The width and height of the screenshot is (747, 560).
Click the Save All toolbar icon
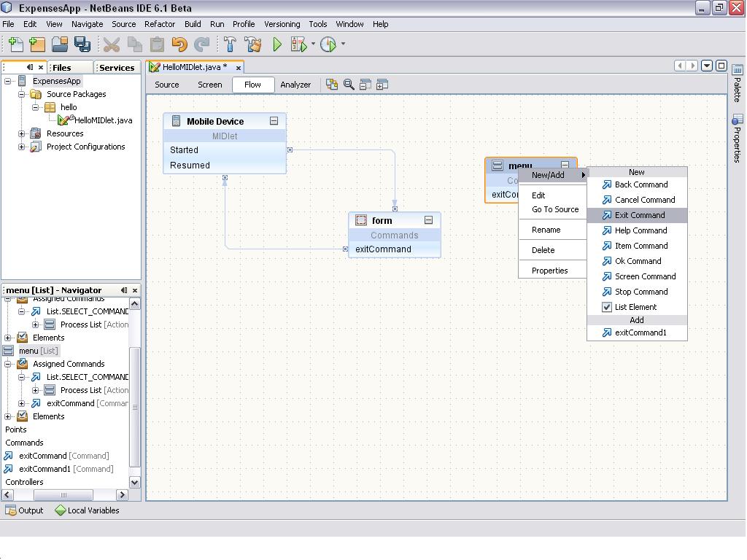tap(82, 44)
